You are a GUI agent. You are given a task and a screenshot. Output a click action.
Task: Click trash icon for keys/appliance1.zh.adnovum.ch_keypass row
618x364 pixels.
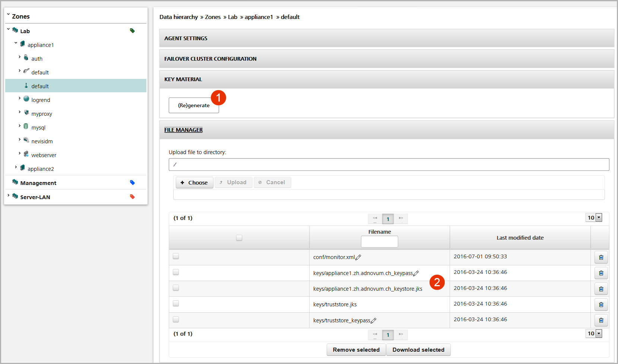coord(601,273)
